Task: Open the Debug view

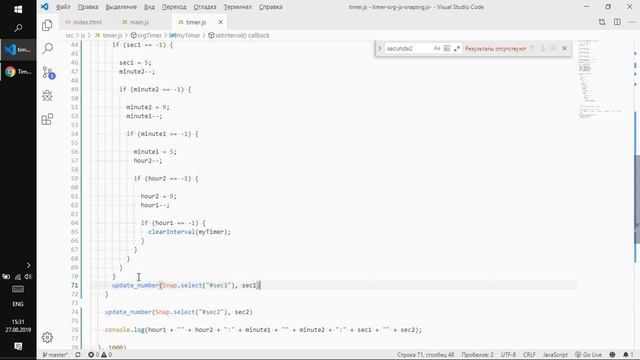Action: pyautogui.click(x=47, y=96)
